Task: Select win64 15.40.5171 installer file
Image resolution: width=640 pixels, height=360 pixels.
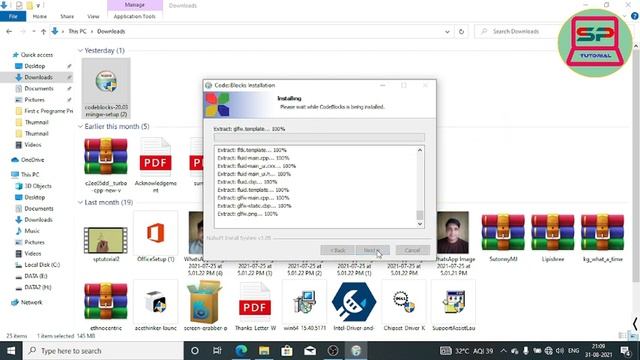Action: [305, 305]
